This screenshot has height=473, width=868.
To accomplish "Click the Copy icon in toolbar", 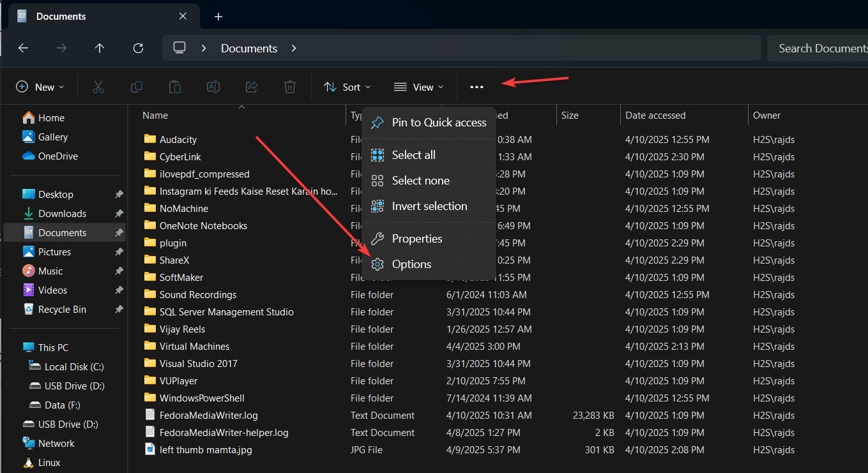I will pyautogui.click(x=136, y=87).
